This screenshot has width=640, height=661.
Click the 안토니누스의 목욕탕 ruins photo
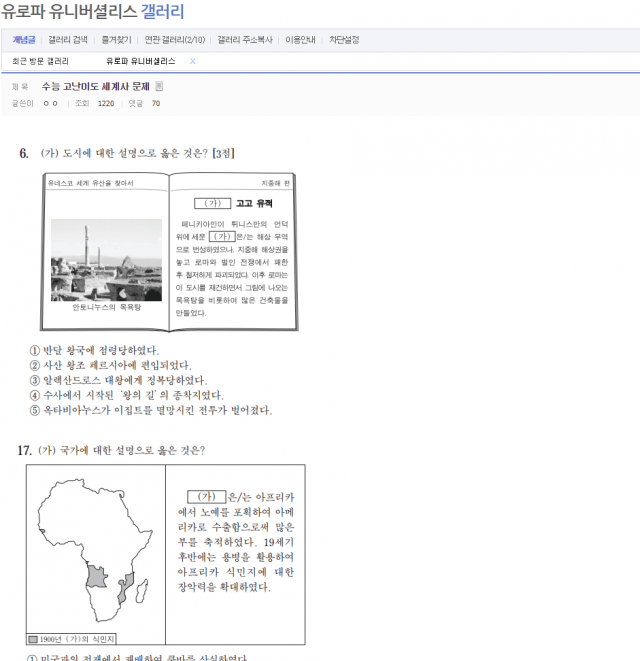[106, 260]
